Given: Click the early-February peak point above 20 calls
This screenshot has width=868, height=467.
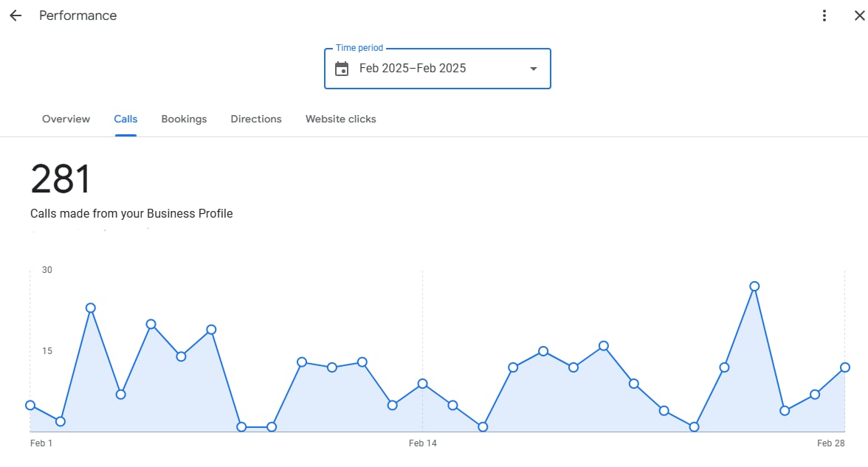Looking at the screenshot, I should pos(91,308).
